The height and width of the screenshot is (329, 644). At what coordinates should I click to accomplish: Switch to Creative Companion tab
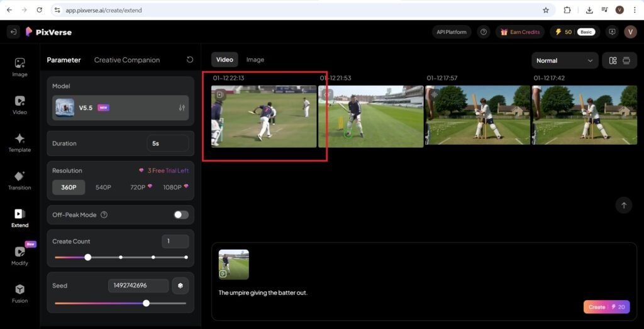tap(126, 60)
